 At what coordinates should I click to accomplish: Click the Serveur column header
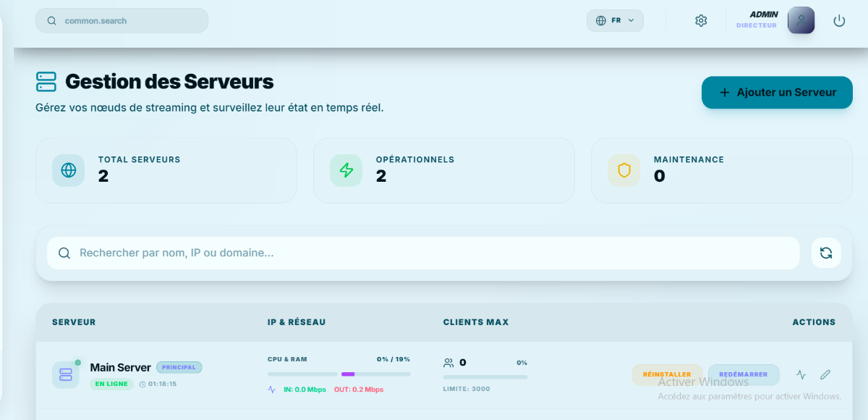click(74, 322)
